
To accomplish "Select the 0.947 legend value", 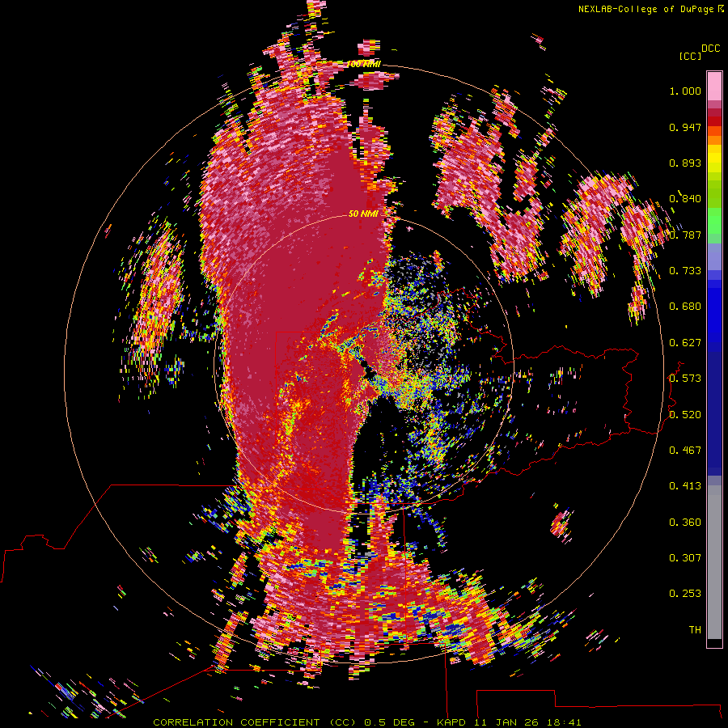I will [685, 127].
